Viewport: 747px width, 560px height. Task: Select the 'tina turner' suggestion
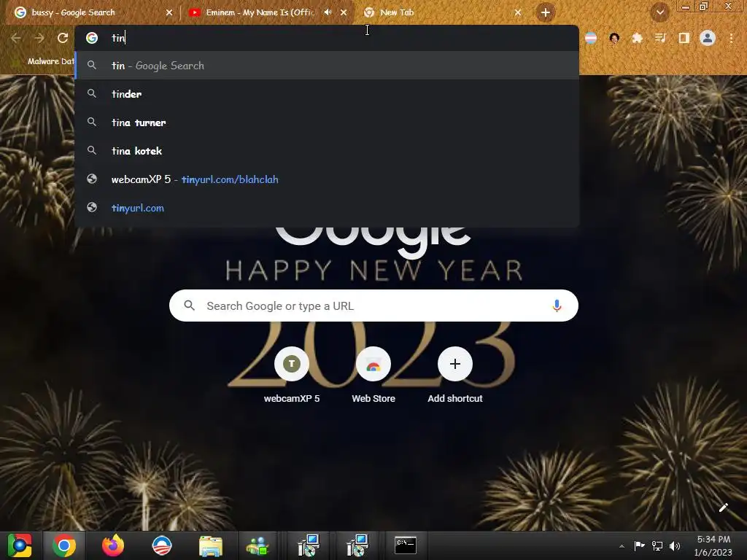(327, 122)
